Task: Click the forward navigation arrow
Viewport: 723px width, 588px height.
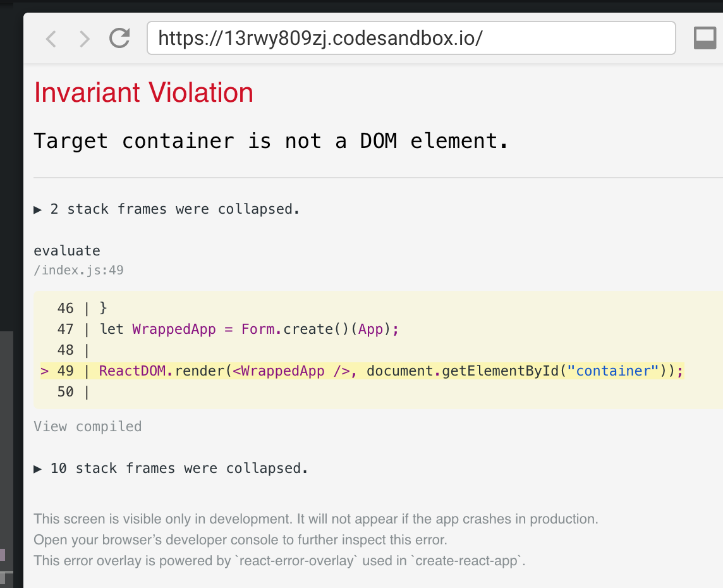Action: [x=84, y=39]
